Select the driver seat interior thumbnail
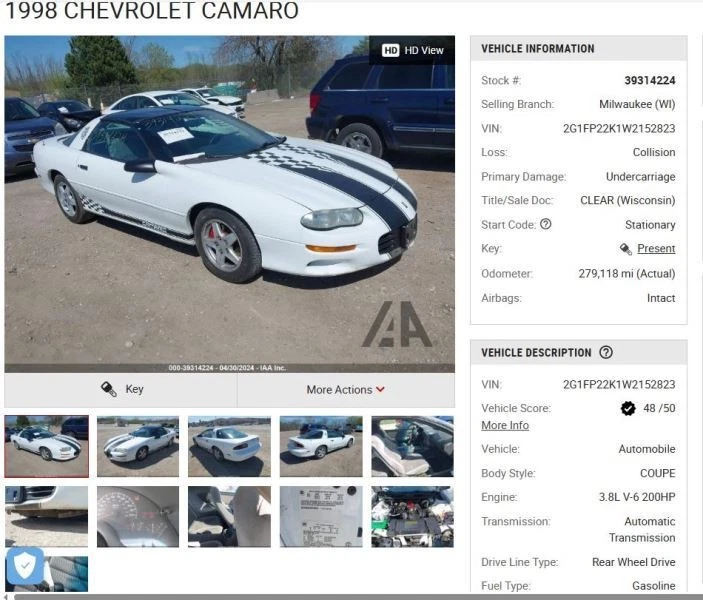The width and height of the screenshot is (703, 600). (412, 446)
